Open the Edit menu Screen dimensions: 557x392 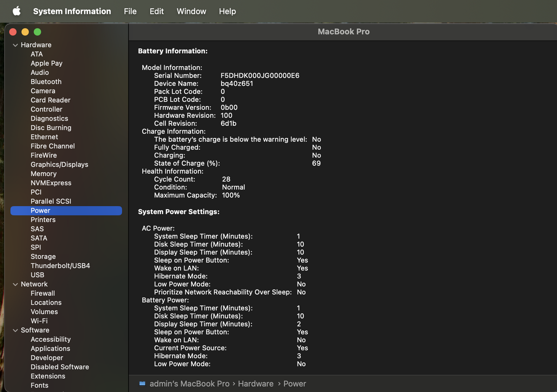point(157,11)
